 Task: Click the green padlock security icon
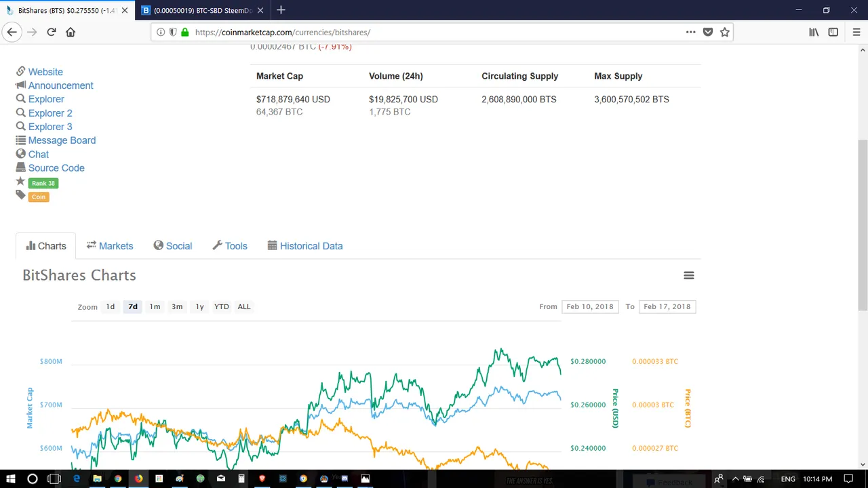pyautogui.click(x=184, y=32)
